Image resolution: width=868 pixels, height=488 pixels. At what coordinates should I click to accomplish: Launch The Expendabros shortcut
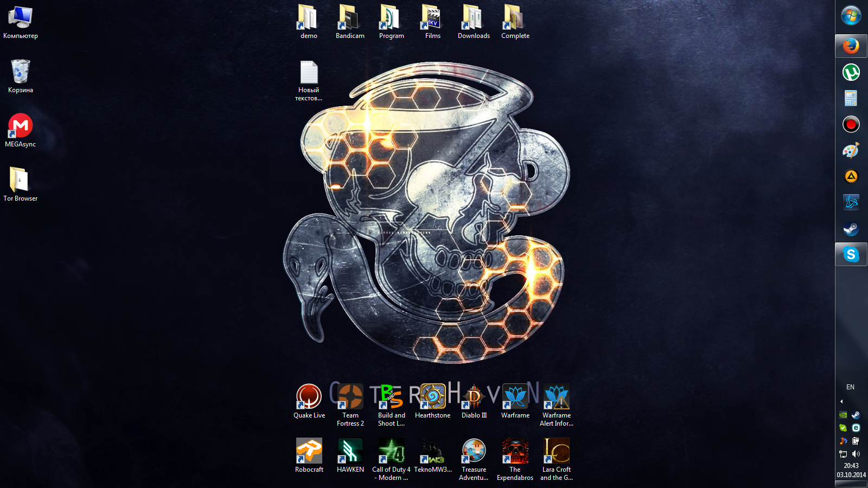[515, 460]
